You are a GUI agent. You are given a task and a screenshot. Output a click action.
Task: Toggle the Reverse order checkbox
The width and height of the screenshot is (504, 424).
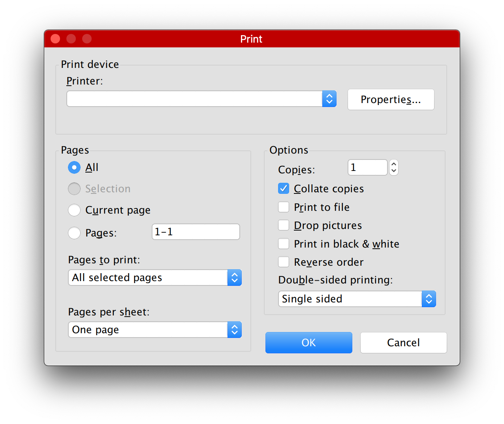point(284,262)
